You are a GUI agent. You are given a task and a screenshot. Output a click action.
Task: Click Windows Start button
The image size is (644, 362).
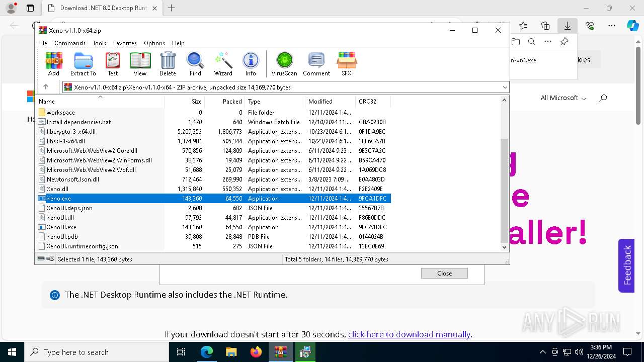coord(12,352)
